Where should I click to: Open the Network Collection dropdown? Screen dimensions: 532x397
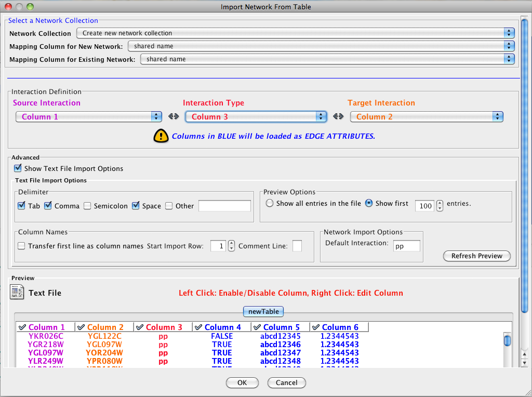[x=296, y=33]
